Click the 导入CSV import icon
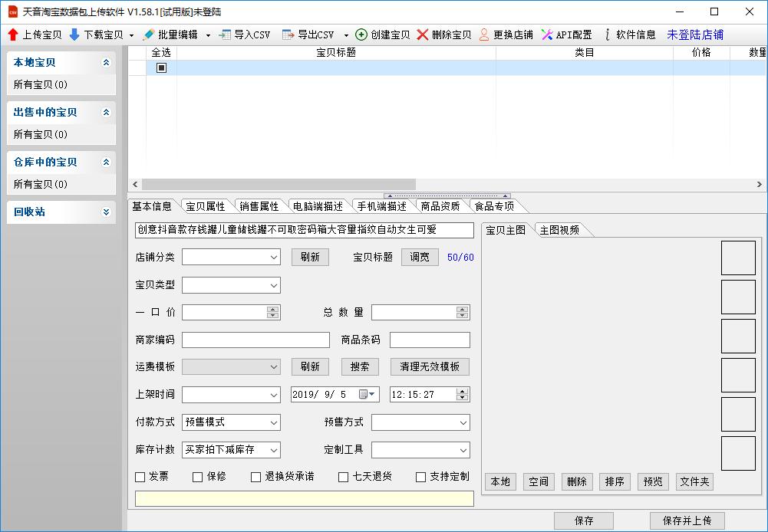 (x=225, y=34)
